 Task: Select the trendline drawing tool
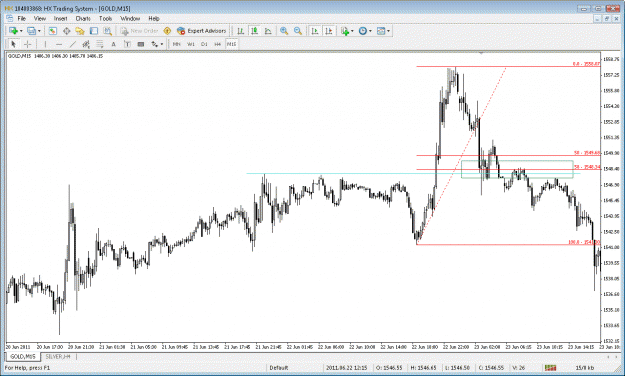[x=73, y=44]
